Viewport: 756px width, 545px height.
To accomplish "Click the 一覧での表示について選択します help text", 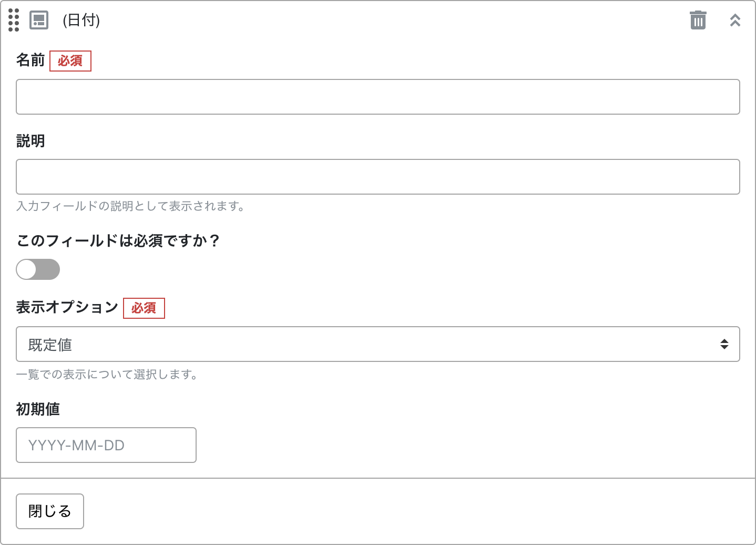I will [x=107, y=375].
